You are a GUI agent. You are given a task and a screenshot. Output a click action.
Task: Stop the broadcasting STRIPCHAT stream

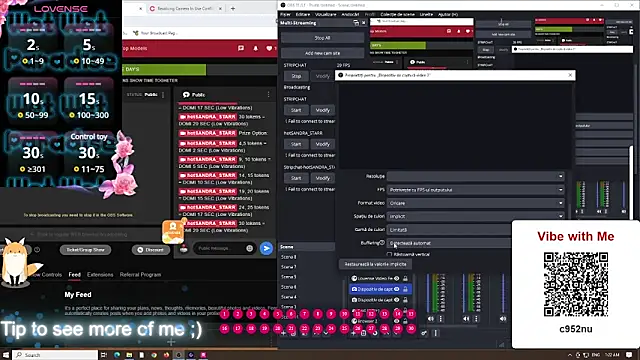coord(296,76)
